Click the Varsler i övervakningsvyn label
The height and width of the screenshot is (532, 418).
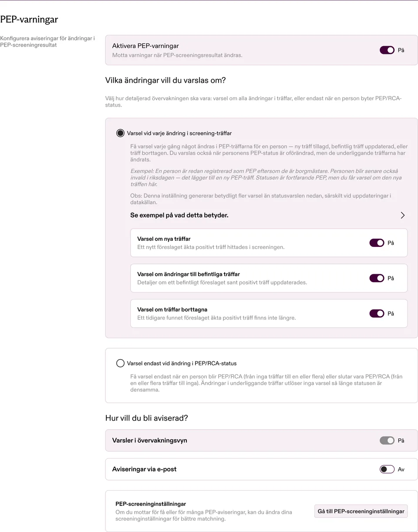tap(150, 441)
